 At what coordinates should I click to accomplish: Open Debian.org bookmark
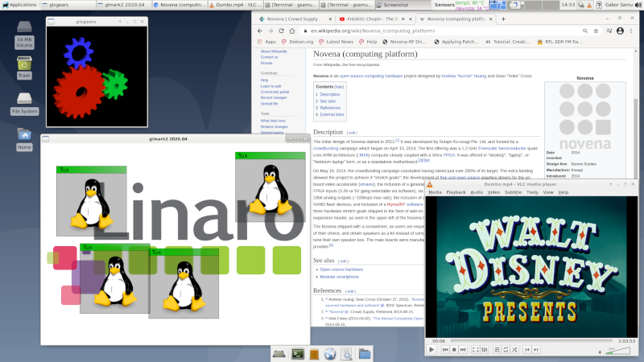297,42
